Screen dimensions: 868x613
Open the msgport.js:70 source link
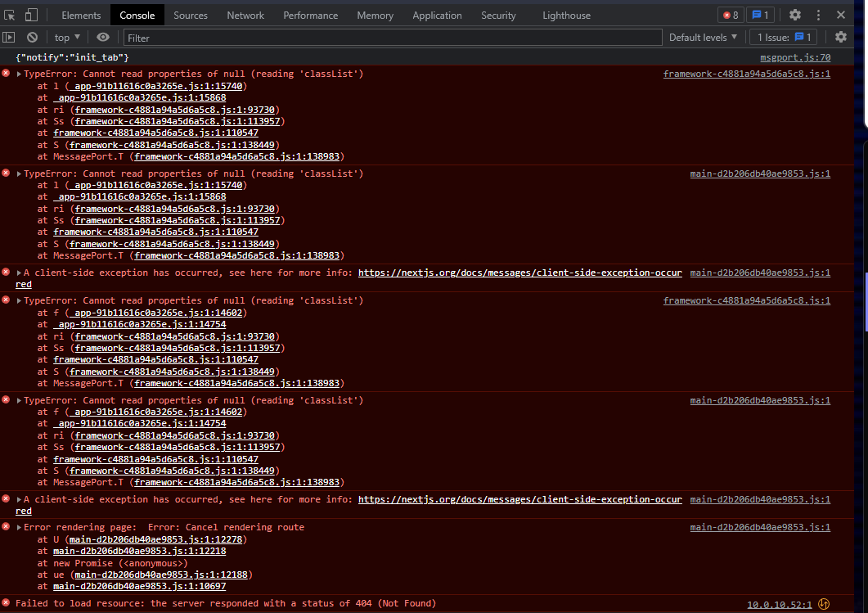pyautogui.click(x=794, y=56)
